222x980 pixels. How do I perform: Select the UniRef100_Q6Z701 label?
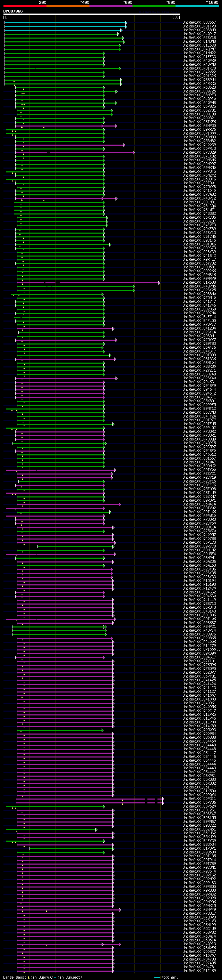[x=199, y=110]
